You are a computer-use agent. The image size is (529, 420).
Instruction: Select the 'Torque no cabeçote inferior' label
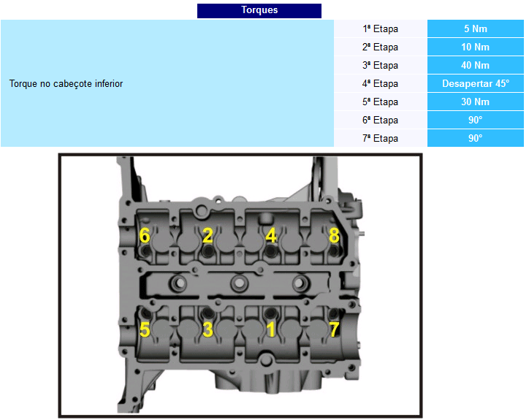[x=66, y=84]
